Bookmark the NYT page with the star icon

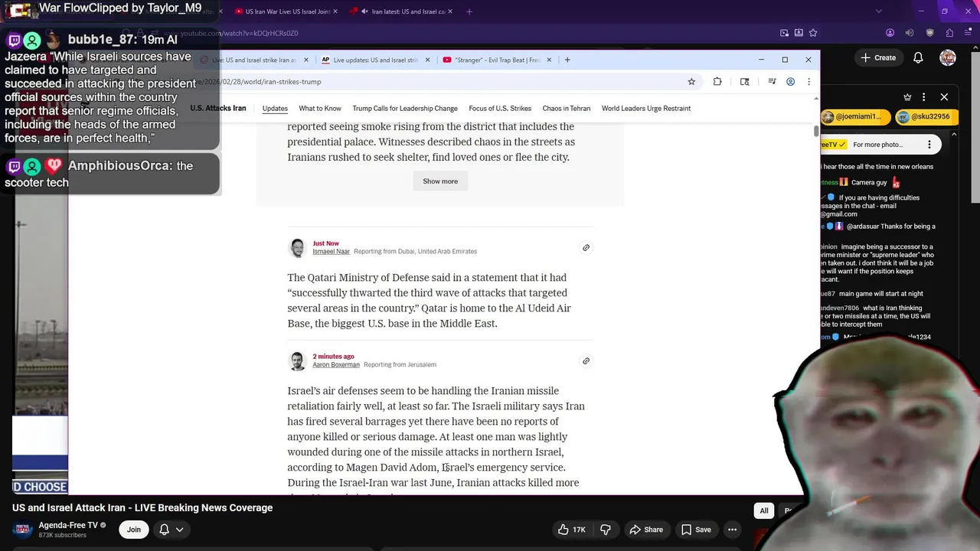tap(691, 82)
